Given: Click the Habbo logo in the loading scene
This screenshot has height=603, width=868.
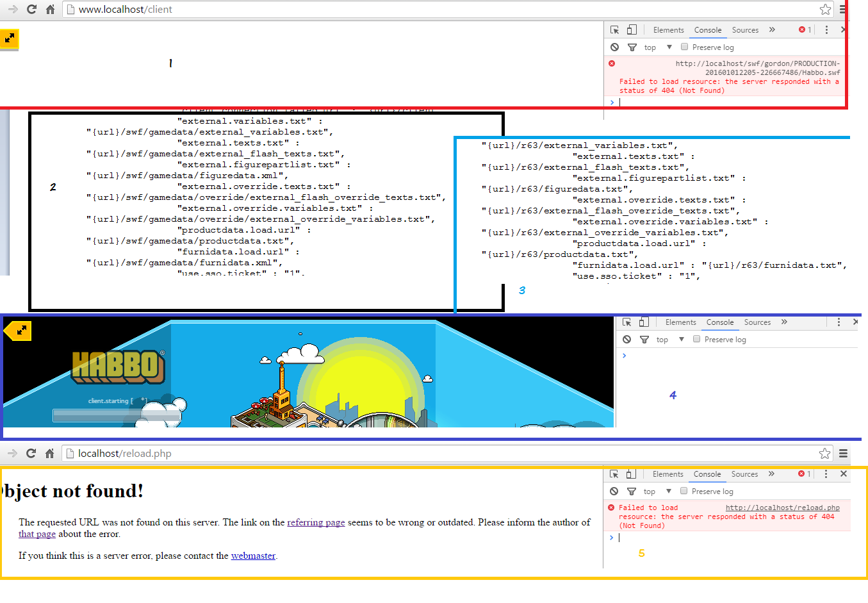Looking at the screenshot, I should click(119, 367).
